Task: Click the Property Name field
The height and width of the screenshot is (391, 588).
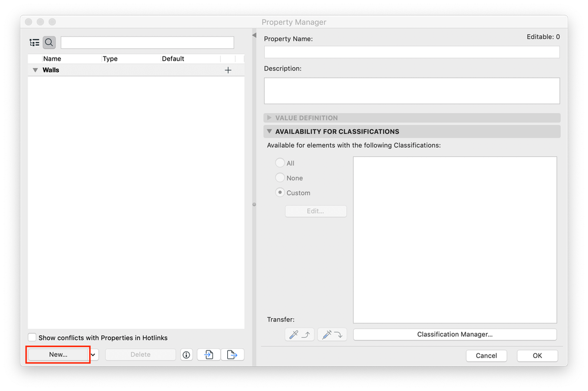Action: (x=412, y=52)
